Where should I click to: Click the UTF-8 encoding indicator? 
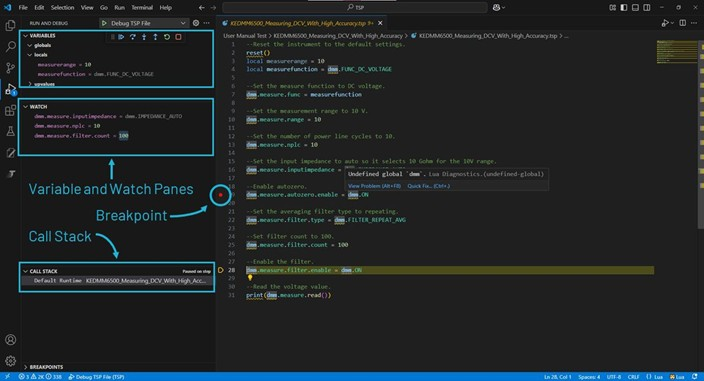click(614, 377)
